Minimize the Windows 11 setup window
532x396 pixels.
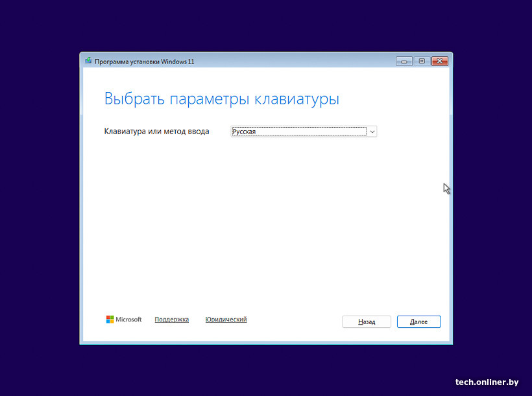pyautogui.click(x=404, y=62)
